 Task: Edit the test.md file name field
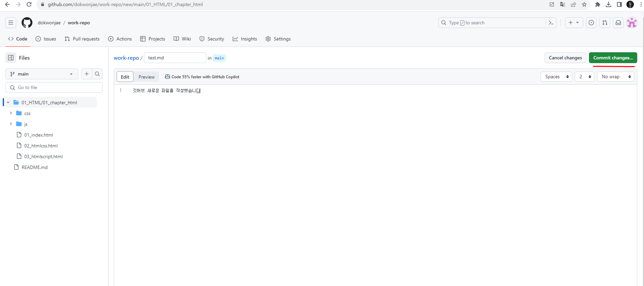coord(175,58)
